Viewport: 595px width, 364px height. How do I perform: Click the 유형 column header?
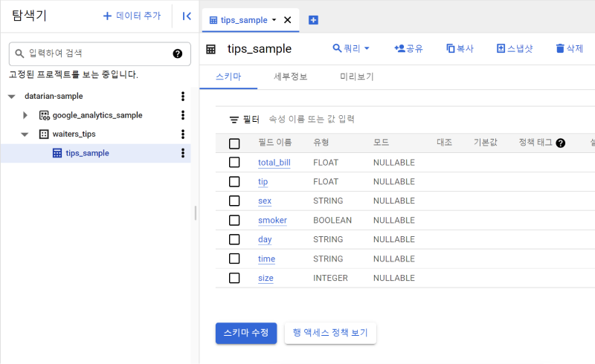321,143
